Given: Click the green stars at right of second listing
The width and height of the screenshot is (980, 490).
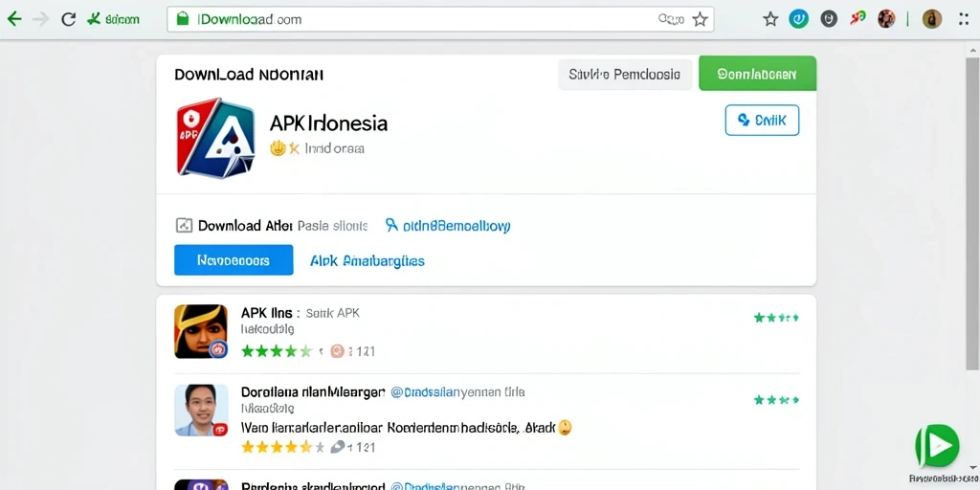Looking at the screenshot, I should (x=775, y=399).
